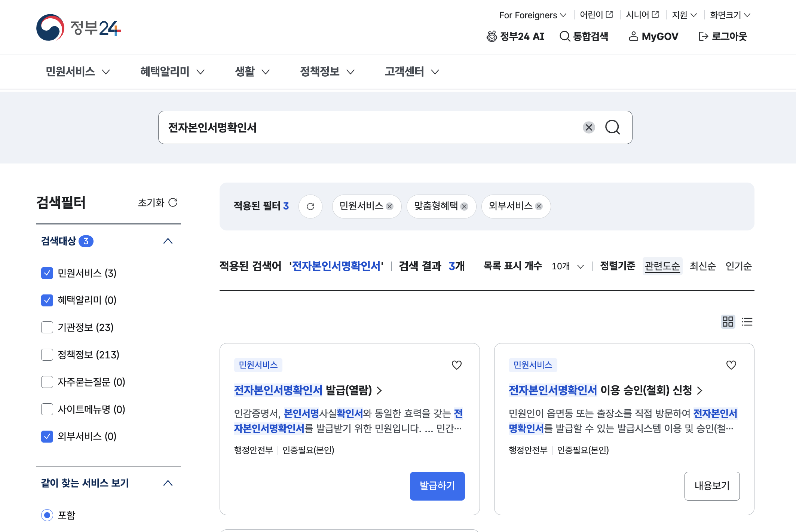Favorite 전자본인서명확인서 발급(열람) with heart
This screenshot has height=532, width=796.
point(457,365)
